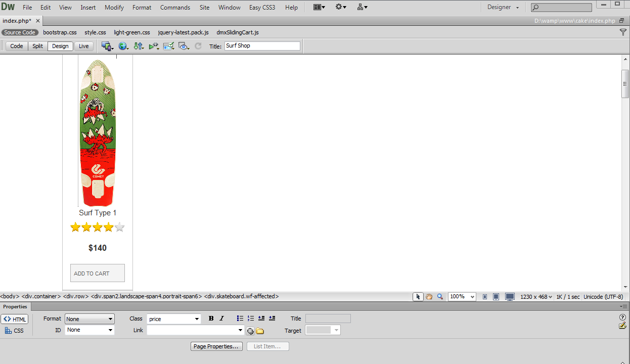630x364 pixels.
Task: Click the Page Properties button
Action: click(216, 346)
